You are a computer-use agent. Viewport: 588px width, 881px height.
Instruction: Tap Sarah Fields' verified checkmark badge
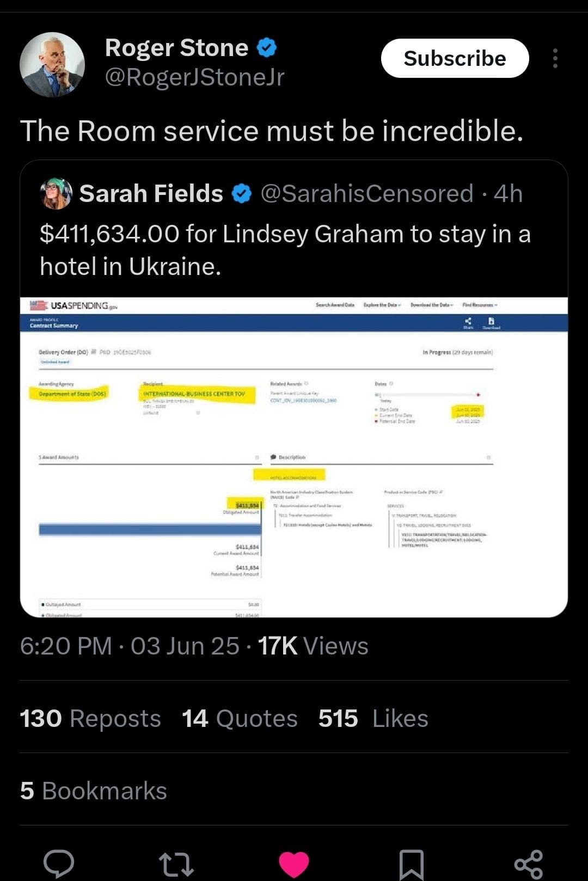coord(242,194)
